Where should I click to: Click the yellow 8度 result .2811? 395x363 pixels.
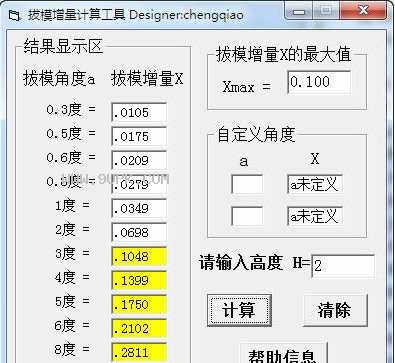139,352
